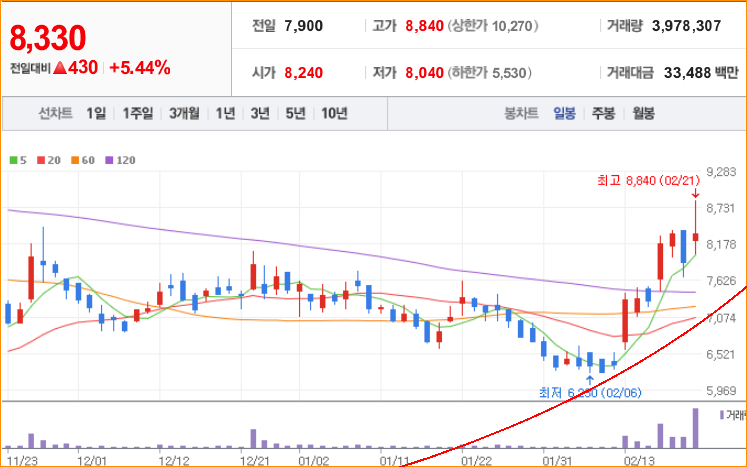Screen dimensions: 747x467
Task: Click the 저가 value 8,040
Action: [424, 73]
